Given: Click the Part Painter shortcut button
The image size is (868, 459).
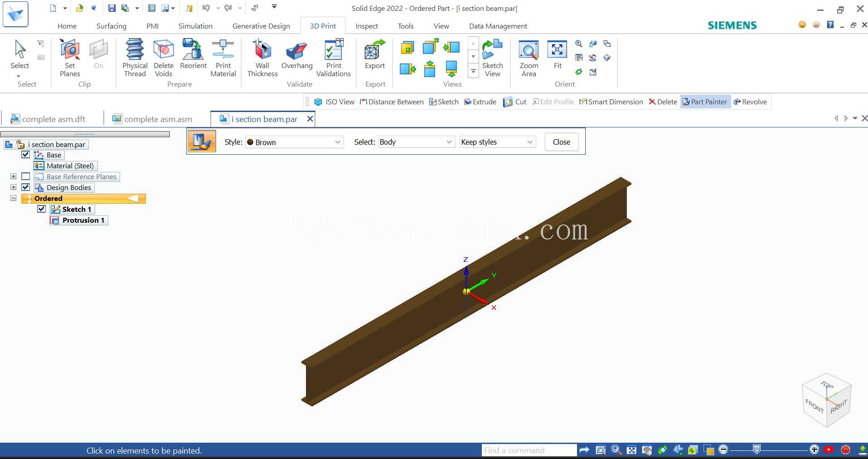Looking at the screenshot, I should tap(705, 102).
